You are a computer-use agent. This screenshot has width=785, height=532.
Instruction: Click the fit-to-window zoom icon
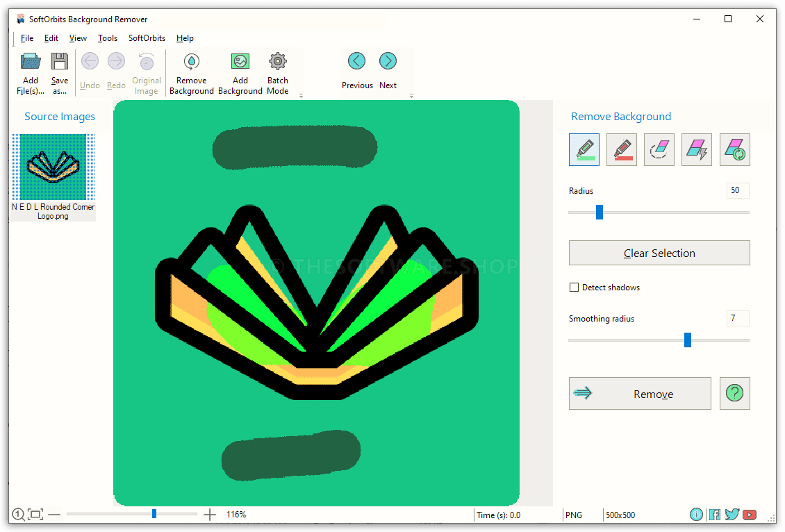[x=35, y=514]
